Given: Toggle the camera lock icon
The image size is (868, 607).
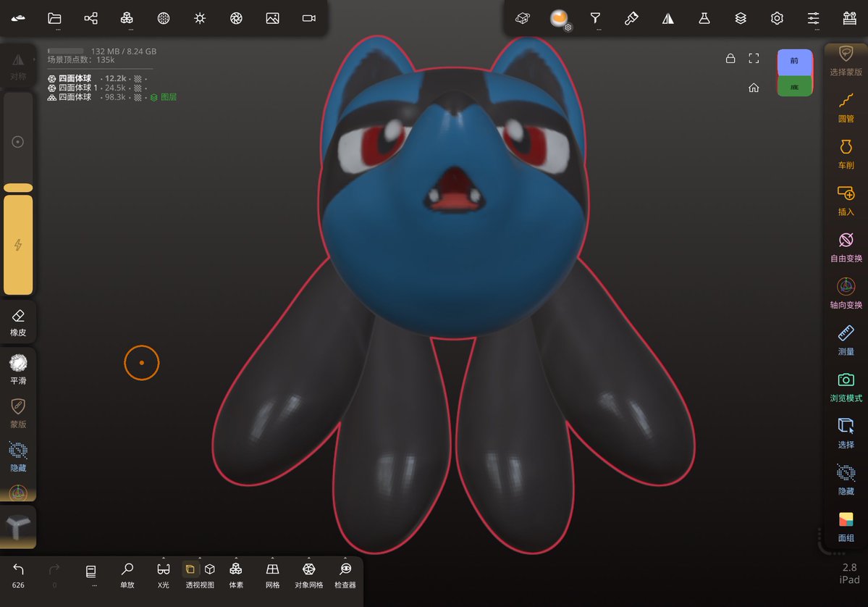Looking at the screenshot, I should click(730, 58).
